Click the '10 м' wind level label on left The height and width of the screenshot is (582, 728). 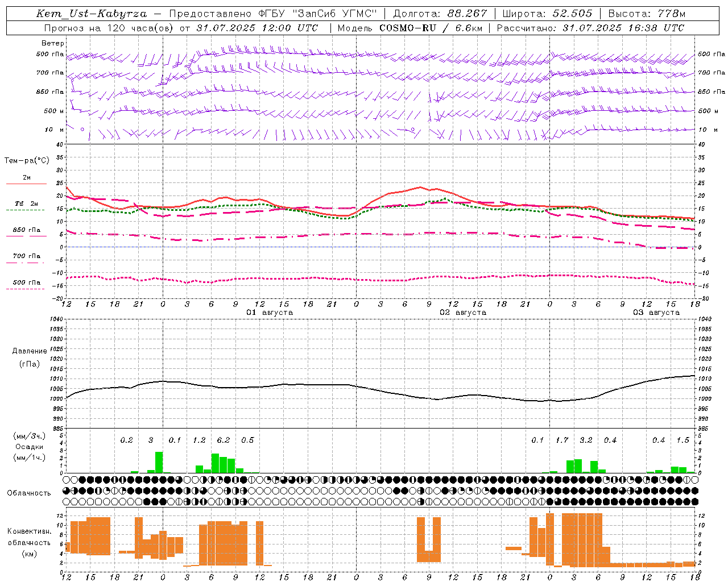tap(54, 130)
